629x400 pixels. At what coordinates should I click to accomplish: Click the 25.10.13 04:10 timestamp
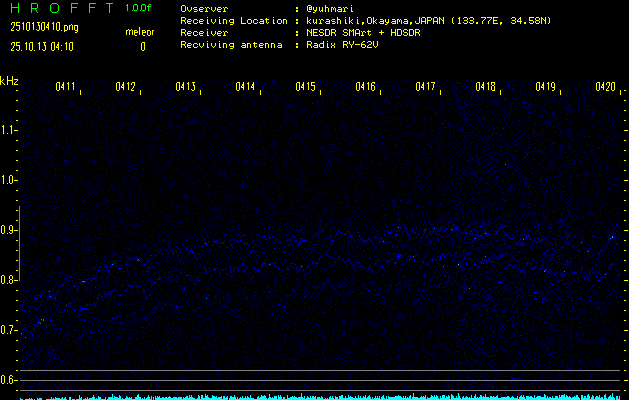click(x=44, y=46)
